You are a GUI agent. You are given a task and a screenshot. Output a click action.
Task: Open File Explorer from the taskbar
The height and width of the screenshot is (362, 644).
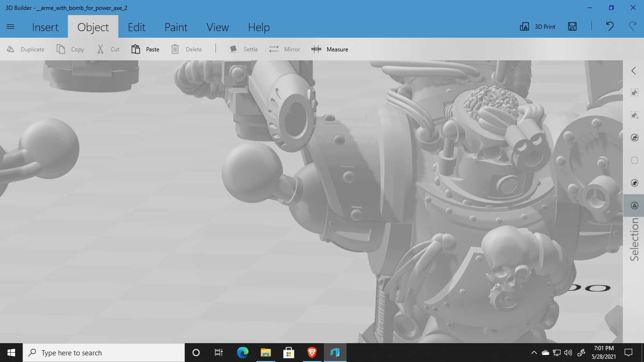tap(266, 353)
